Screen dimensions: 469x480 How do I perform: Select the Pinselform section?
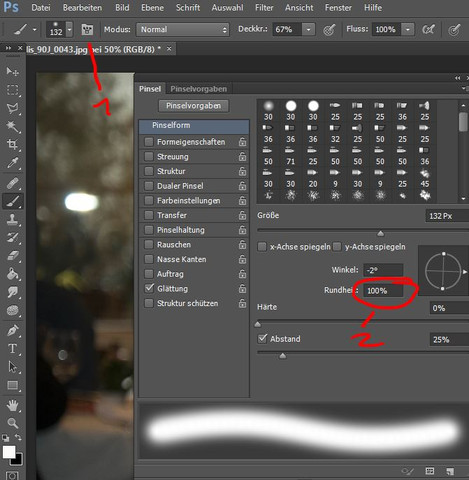(194, 126)
